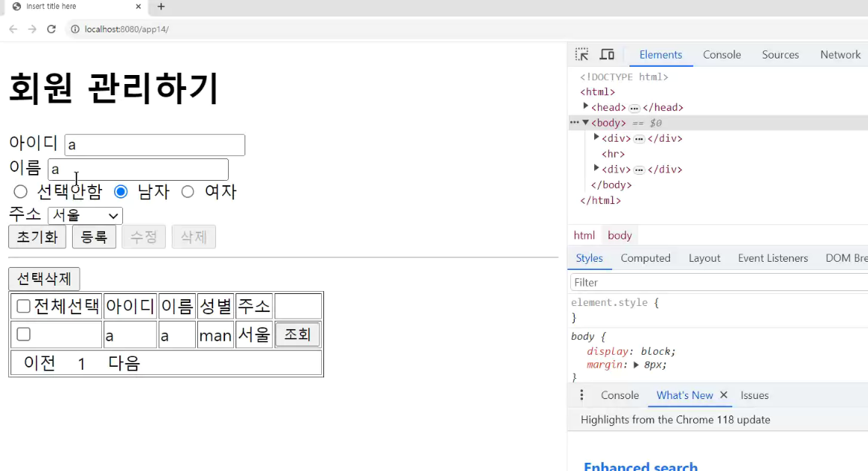Select the body breadcrumb
Viewport: 868px width, 471px height.
coord(620,235)
